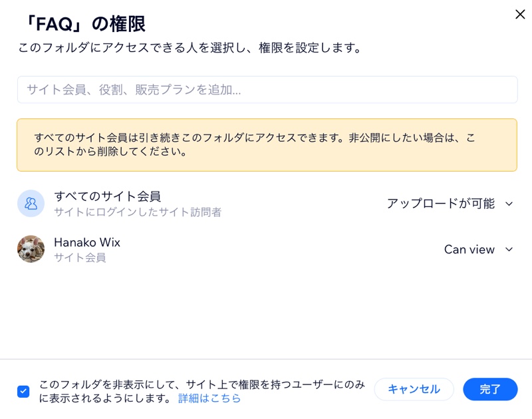Image resolution: width=532 pixels, height=419 pixels.
Task: Open the アップロードが可能 permission dropdown
Action: [450, 204]
